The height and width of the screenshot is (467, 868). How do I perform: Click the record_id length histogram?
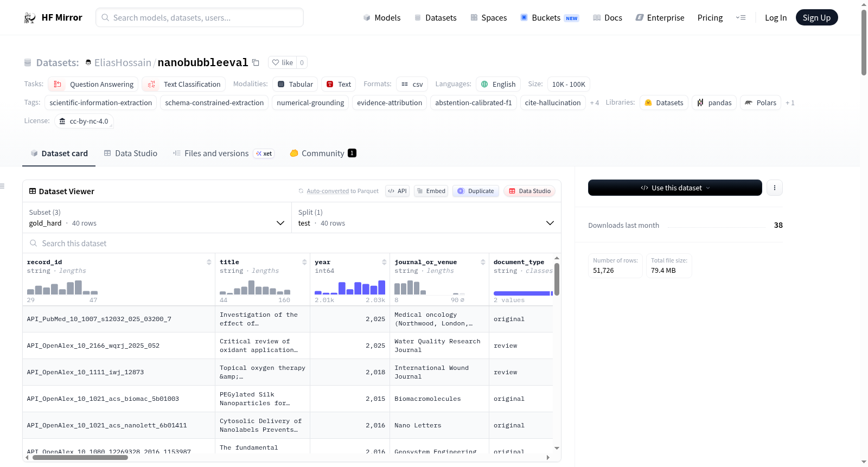tap(62, 287)
